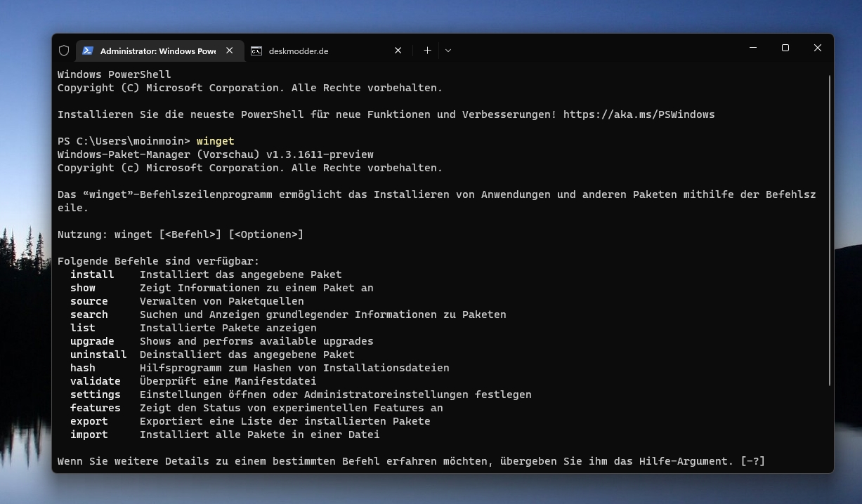
Task: Click 'Folgende Befehle sind verfügbar:' heading
Action: (159, 261)
